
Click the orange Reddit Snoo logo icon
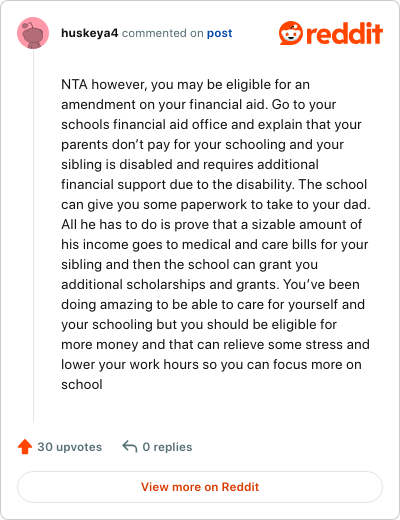pos(291,33)
